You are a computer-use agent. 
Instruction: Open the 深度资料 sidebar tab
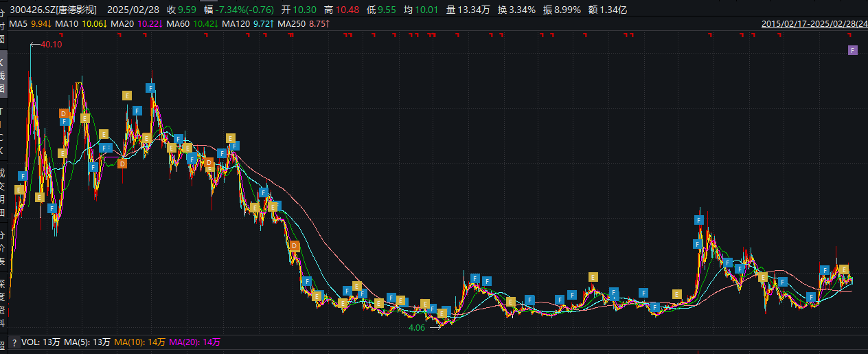tap(3, 297)
